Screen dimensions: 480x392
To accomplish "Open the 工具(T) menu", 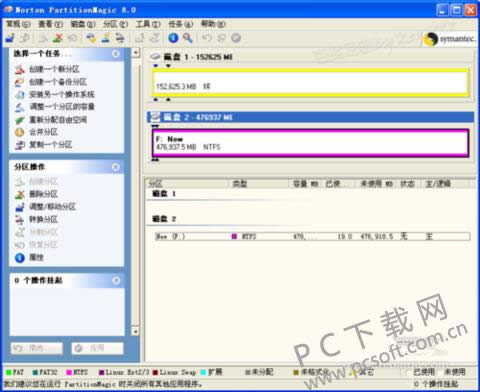I will pyautogui.click(x=148, y=24).
